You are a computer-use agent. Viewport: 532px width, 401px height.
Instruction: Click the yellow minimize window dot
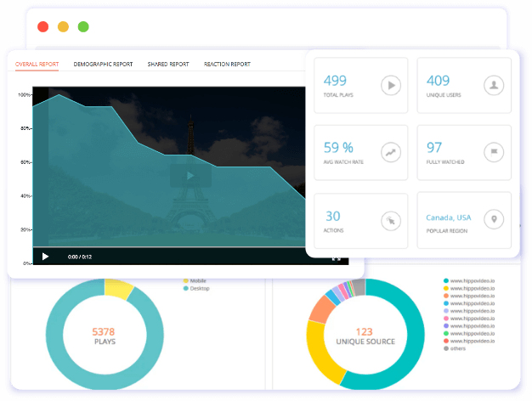click(x=63, y=26)
